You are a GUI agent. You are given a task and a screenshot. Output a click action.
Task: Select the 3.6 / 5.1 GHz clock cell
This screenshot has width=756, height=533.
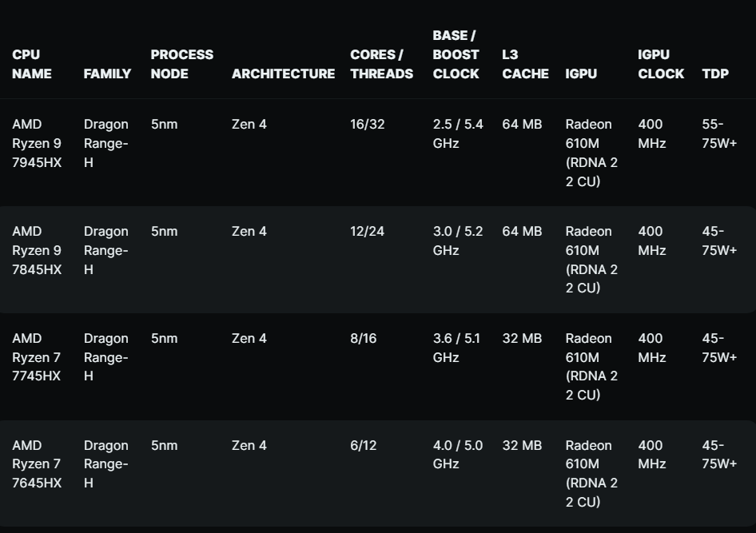coord(456,348)
